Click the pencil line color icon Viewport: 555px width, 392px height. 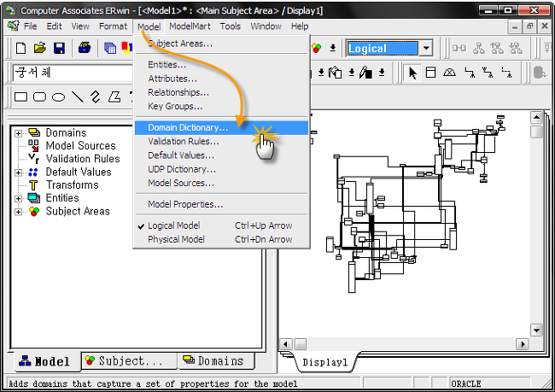(365, 73)
